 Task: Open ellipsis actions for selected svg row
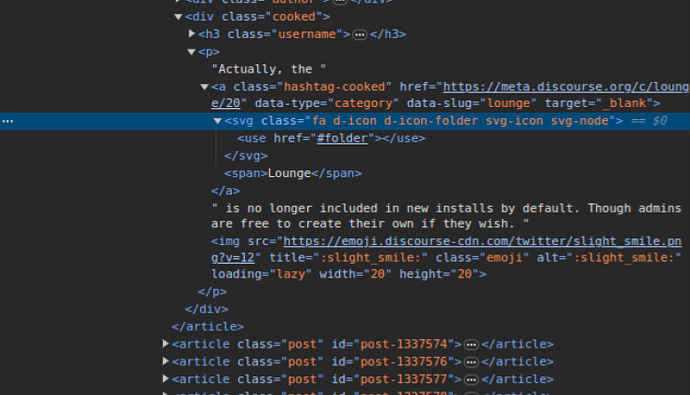[x=8, y=121]
